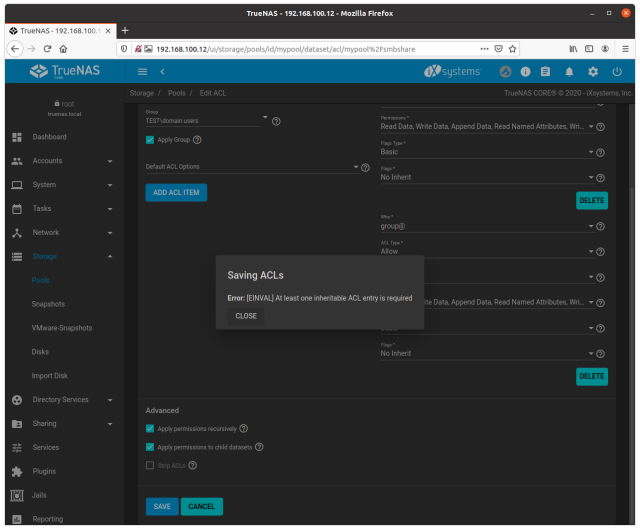This screenshot has height=530, width=640.
Task: Toggle Apply permissions to child datasets
Action: [150, 447]
